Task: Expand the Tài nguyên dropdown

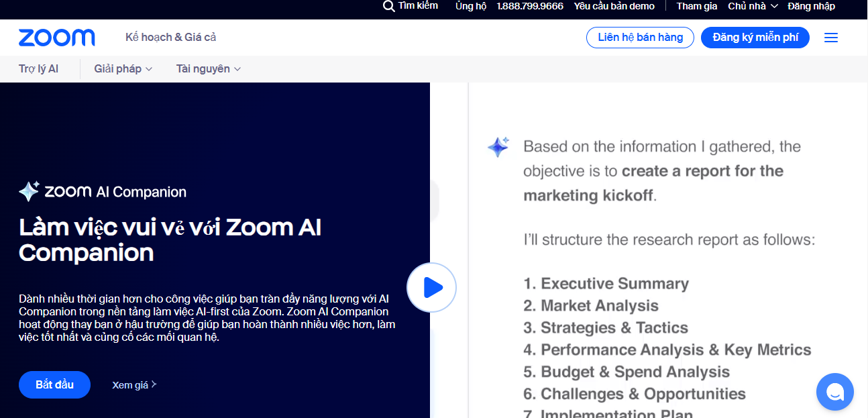Action: click(209, 68)
